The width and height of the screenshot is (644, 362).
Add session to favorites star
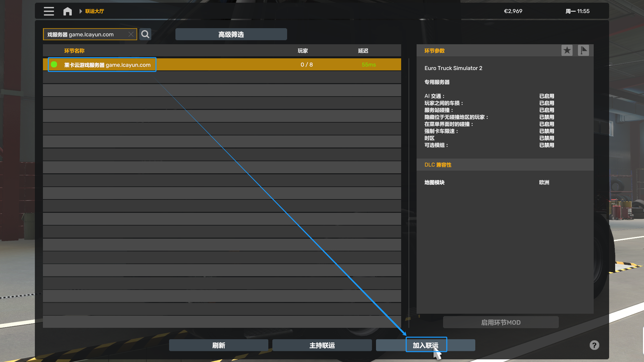[567, 51]
